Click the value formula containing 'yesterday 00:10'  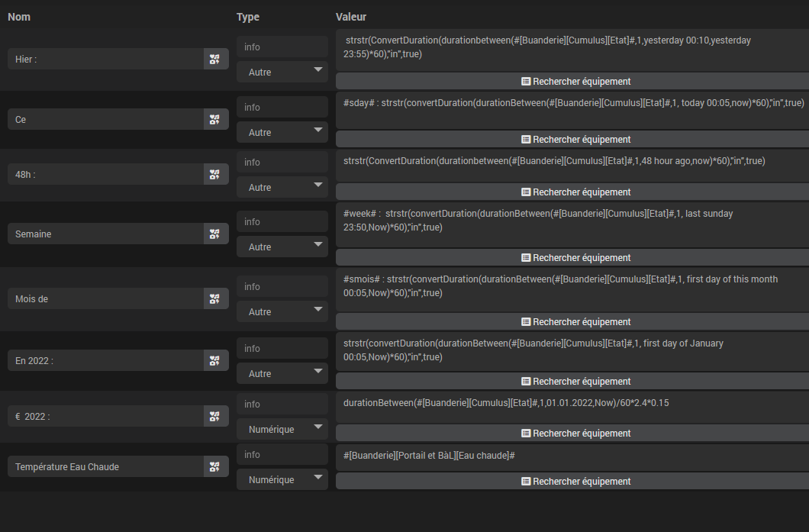(x=572, y=50)
